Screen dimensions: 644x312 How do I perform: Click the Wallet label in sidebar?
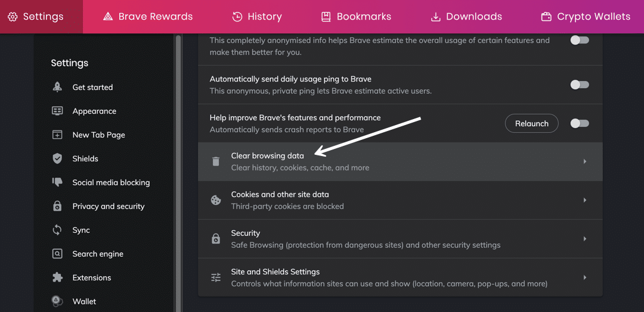(84, 301)
